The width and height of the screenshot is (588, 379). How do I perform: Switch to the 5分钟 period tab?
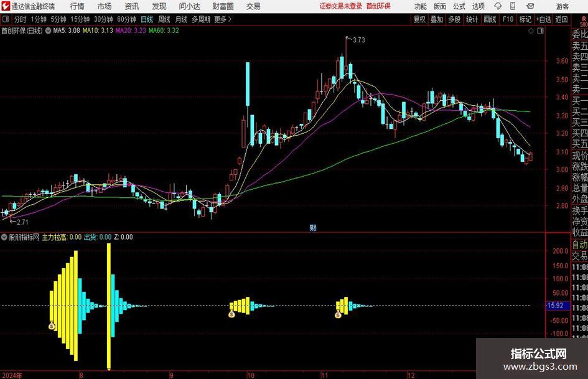58,19
